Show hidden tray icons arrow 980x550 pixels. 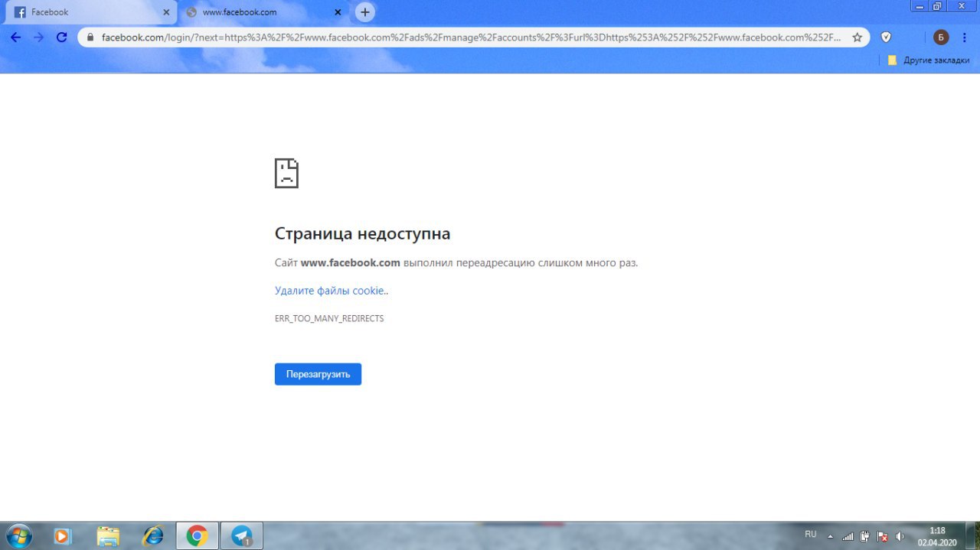(831, 536)
